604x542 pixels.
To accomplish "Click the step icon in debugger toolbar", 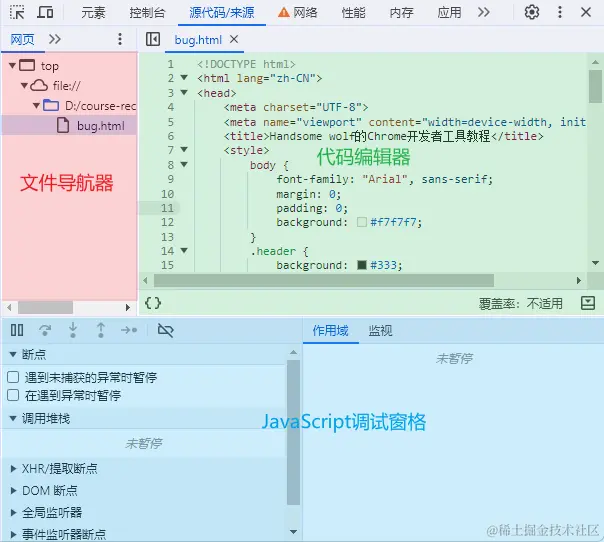I will [x=129, y=330].
